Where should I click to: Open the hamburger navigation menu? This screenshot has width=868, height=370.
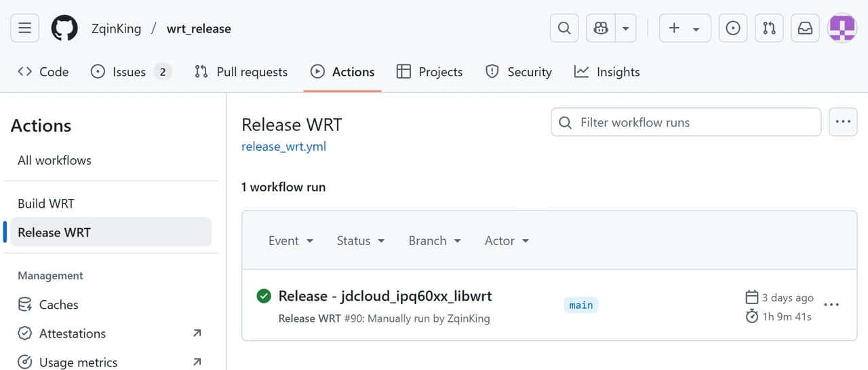(25, 28)
